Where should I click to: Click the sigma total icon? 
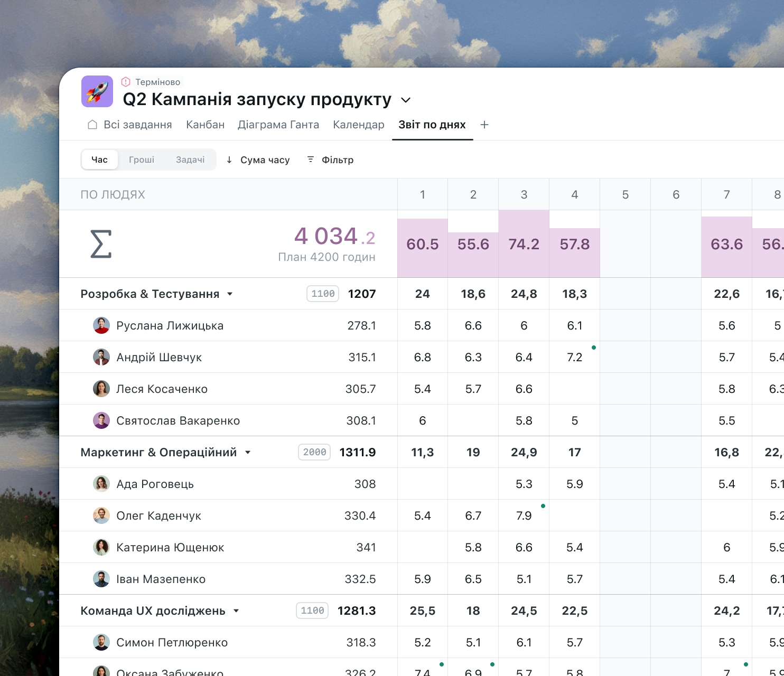pyautogui.click(x=101, y=244)
